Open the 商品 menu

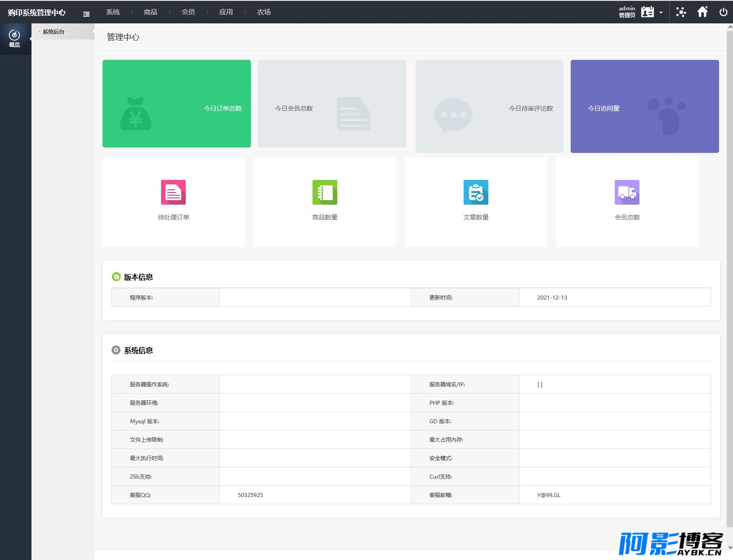click(x=151, y=12)
